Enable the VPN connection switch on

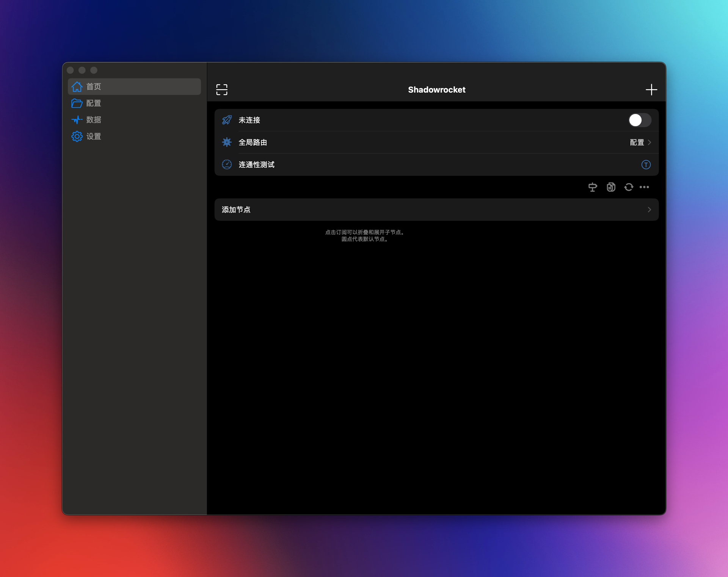tap(639, 120)
